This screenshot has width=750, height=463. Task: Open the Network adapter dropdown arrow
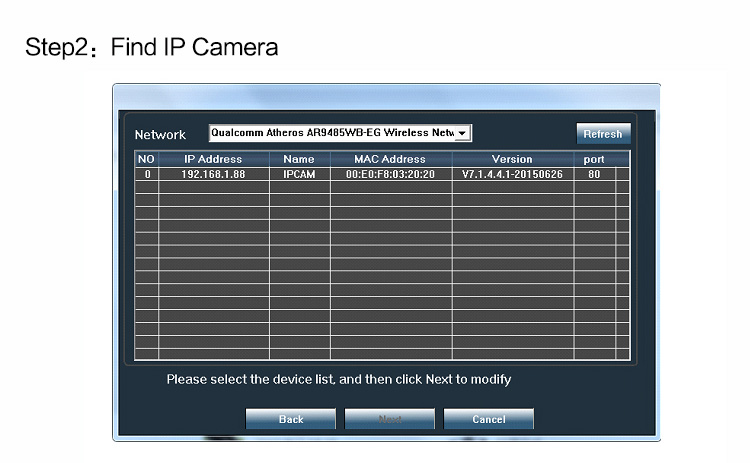[462, 133]
